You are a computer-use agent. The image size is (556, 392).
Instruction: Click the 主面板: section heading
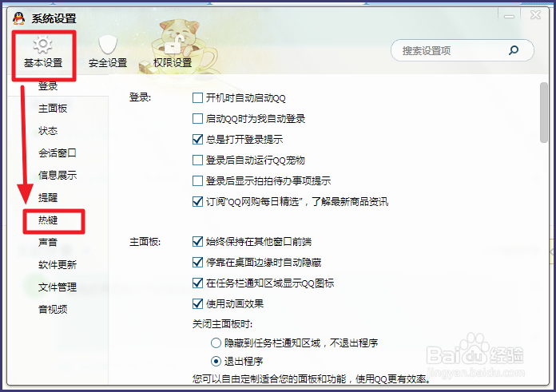145,242
